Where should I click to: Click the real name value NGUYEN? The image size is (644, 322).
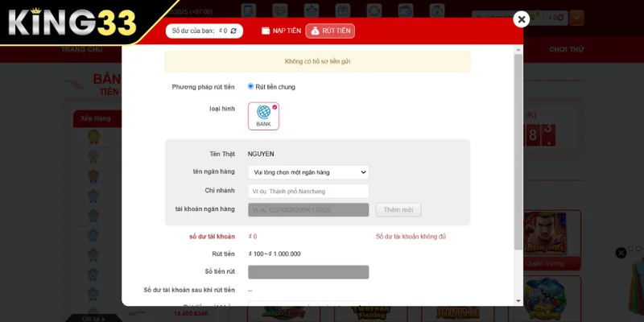point(261,154)
